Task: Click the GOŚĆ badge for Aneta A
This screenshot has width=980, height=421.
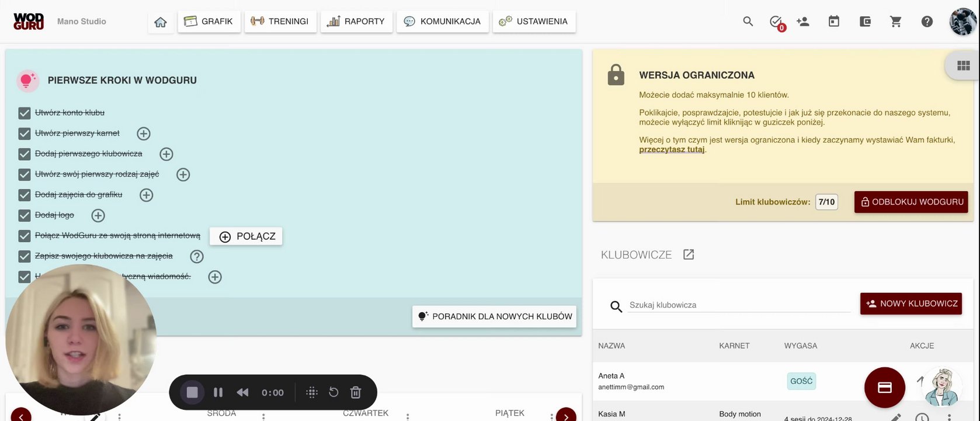Action: point(801,381)
